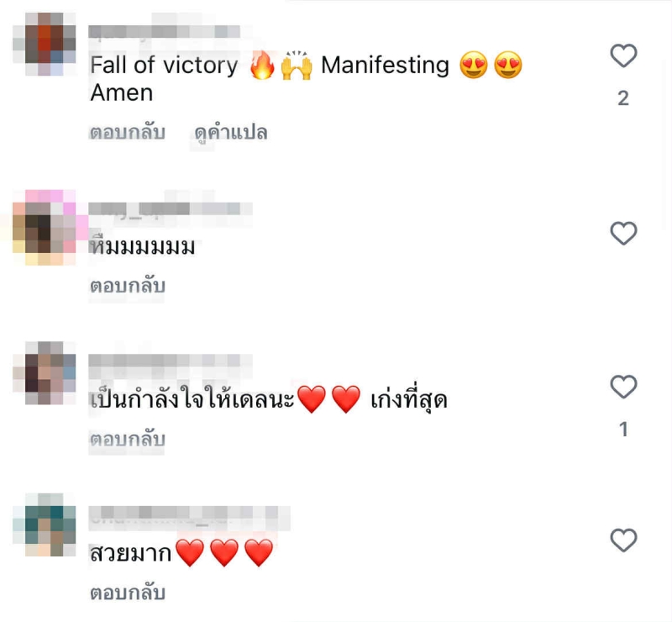Tap the heart beside the หืมมมมมม comment
Screen dimensions: 672x622
[623, 234]
